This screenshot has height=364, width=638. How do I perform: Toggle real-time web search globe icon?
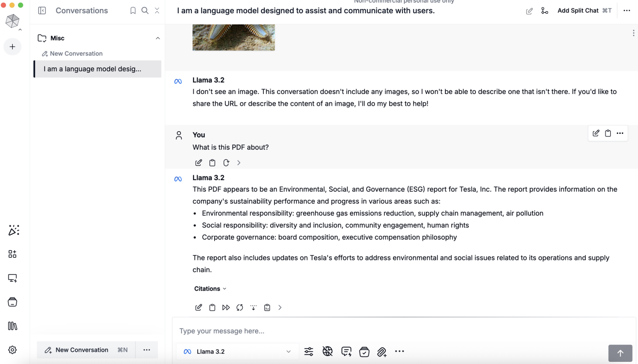[328, 351]
